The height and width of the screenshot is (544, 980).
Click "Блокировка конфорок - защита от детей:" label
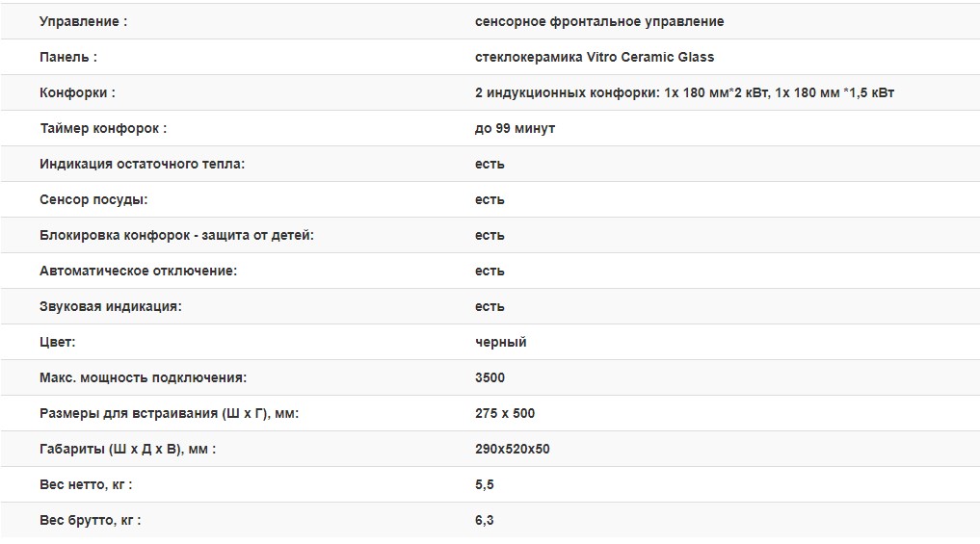click(177, 235)
